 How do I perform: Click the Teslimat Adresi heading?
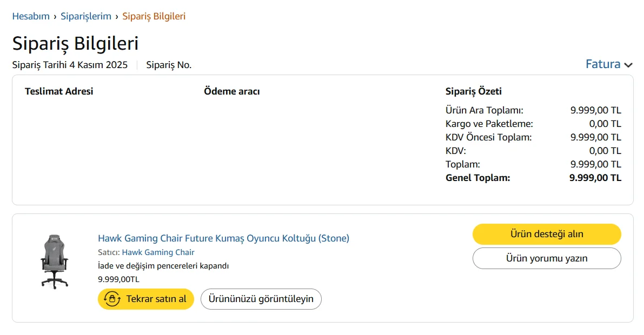tap(59, 91)
